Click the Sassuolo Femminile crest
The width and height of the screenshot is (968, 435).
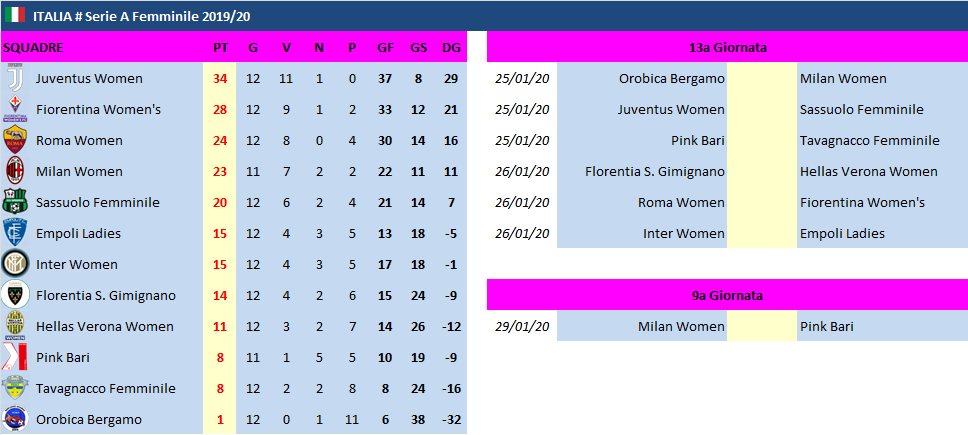(x=15, y=203)
